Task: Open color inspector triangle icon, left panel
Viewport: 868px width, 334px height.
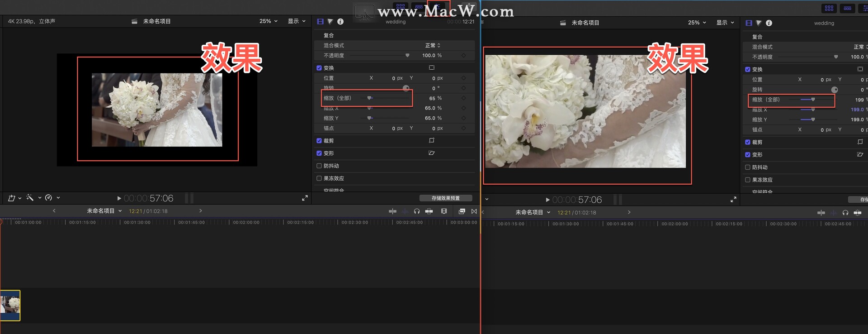Action: point(330,22)
